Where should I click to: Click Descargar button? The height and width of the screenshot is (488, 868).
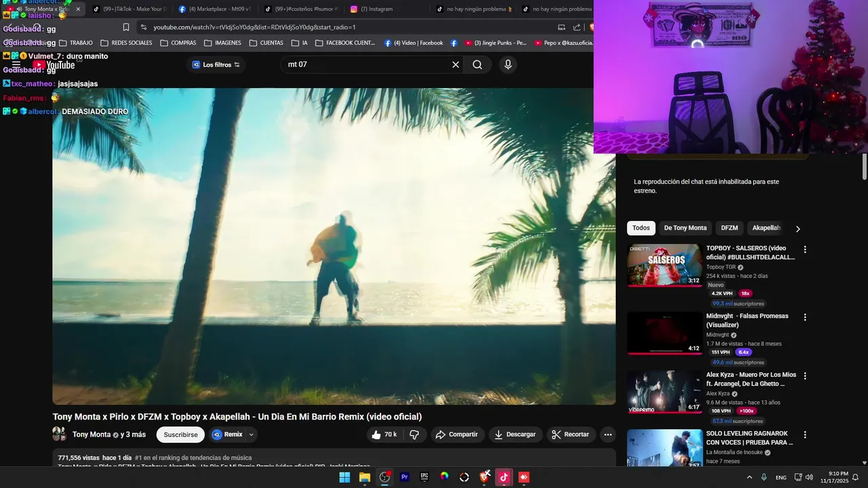[515, 434]
